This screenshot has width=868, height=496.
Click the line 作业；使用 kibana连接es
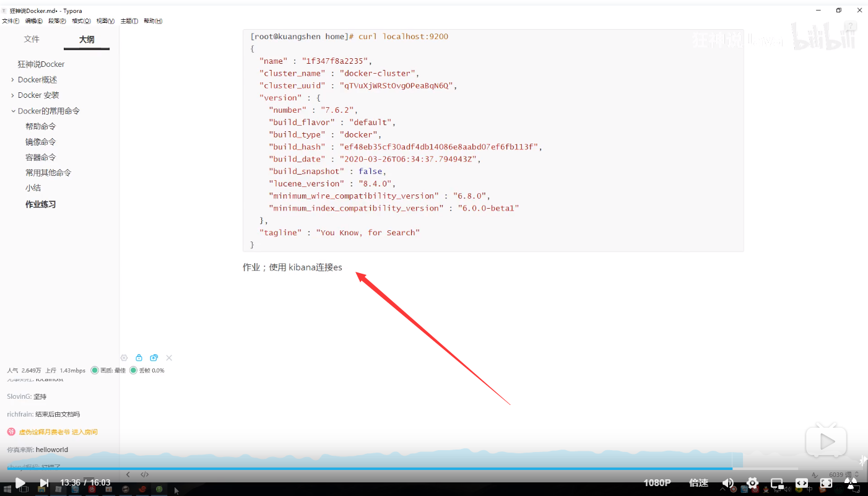pyautogui.click(x=292, y=268)
